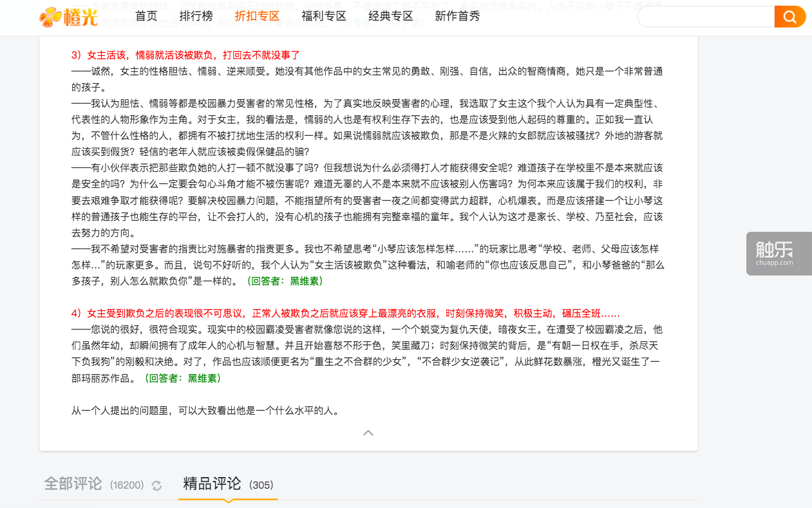Refresh comments using the circular arrows icon
Viewport: 812px width, 508px height.
(x=156, y=485)
